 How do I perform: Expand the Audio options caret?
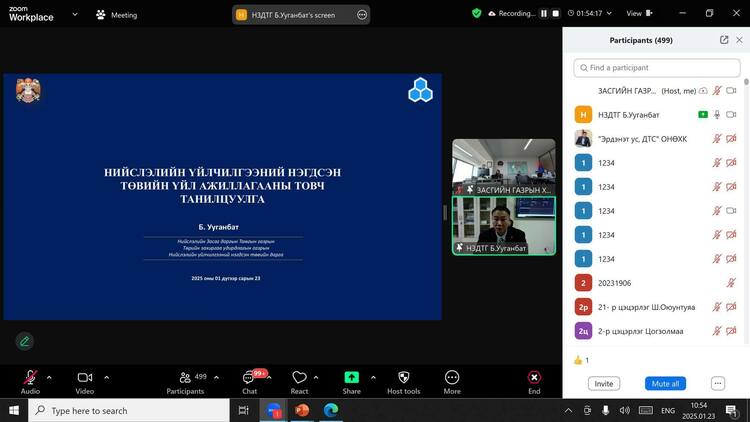click(x=52, y=377)
